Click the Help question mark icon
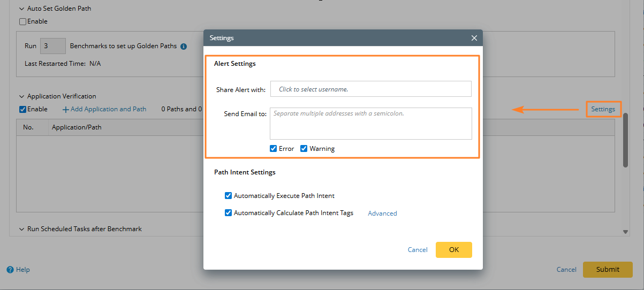Image resolution: width=644 pixels, height=290 pixels. click(x=10, y=270)
